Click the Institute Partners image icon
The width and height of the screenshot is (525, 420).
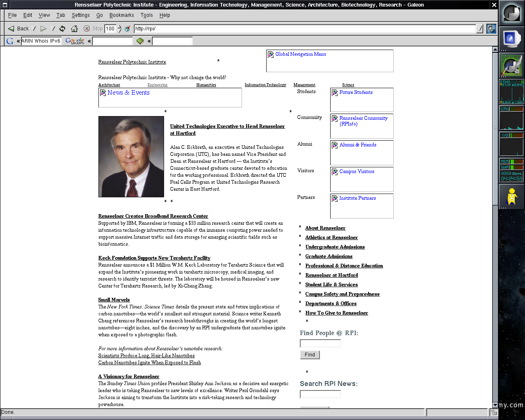pos(335,199)
